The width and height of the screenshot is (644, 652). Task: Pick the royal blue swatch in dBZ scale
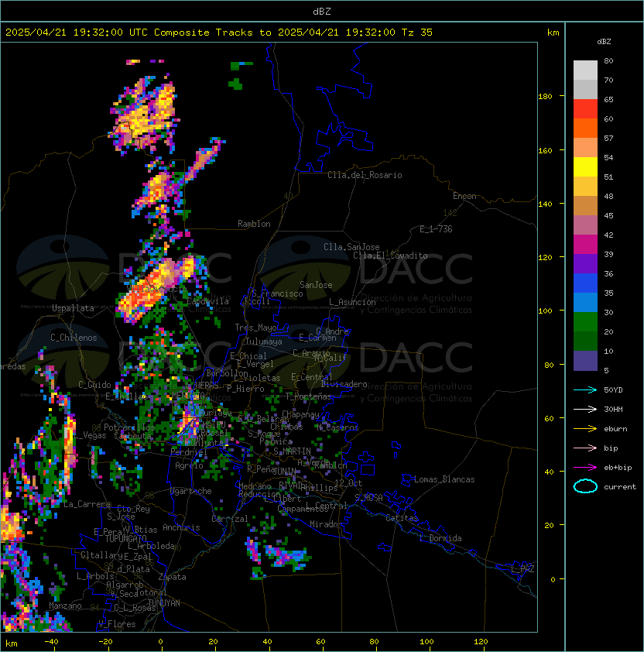585,283
